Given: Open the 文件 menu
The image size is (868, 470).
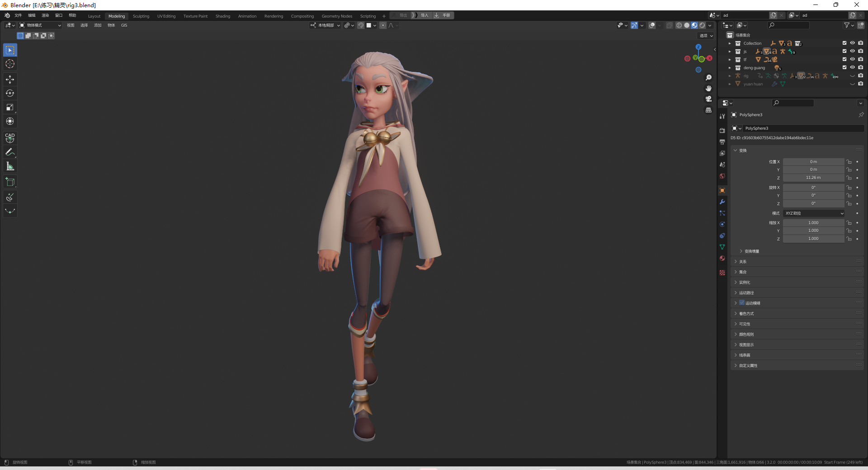Looking at the screenshot, I should [18, 14].
